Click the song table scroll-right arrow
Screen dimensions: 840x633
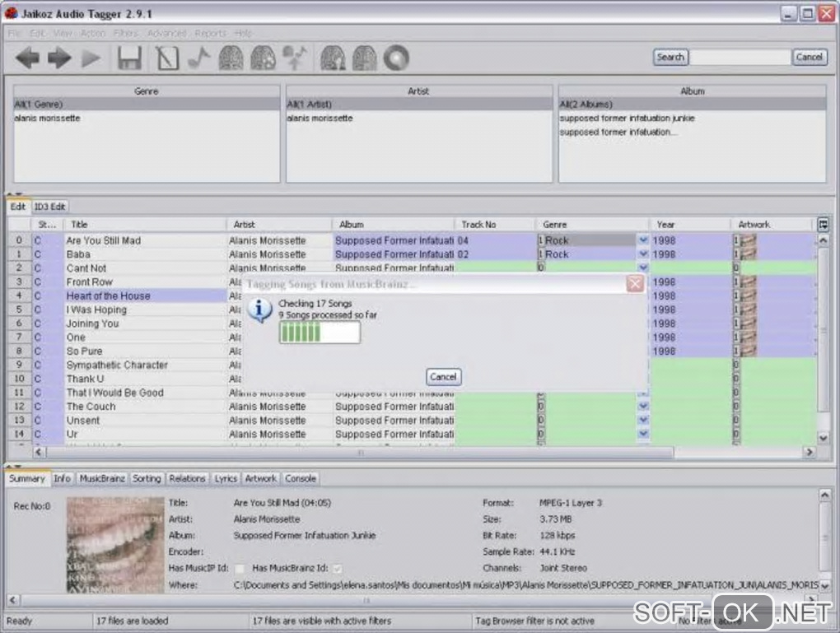809,453
